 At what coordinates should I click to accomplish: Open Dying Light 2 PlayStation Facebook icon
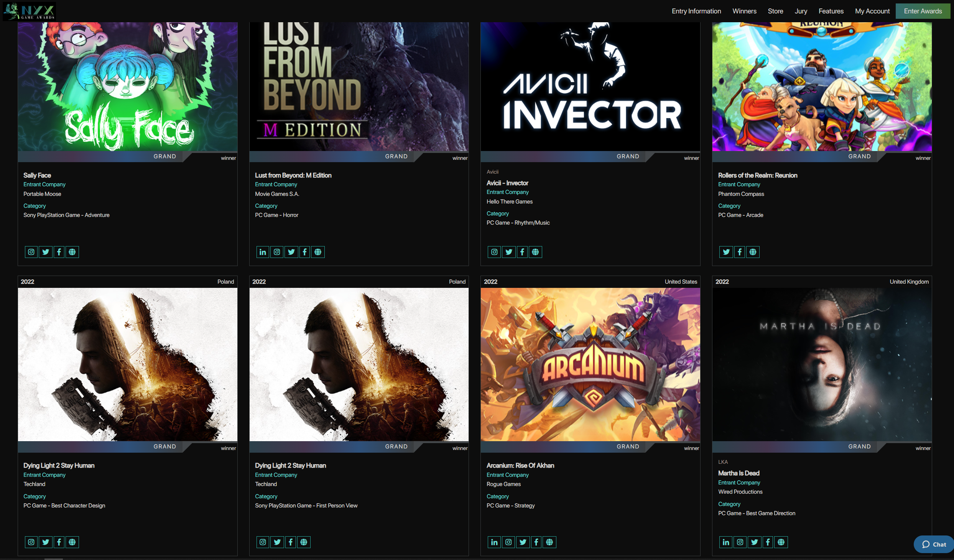click(291, 542)
